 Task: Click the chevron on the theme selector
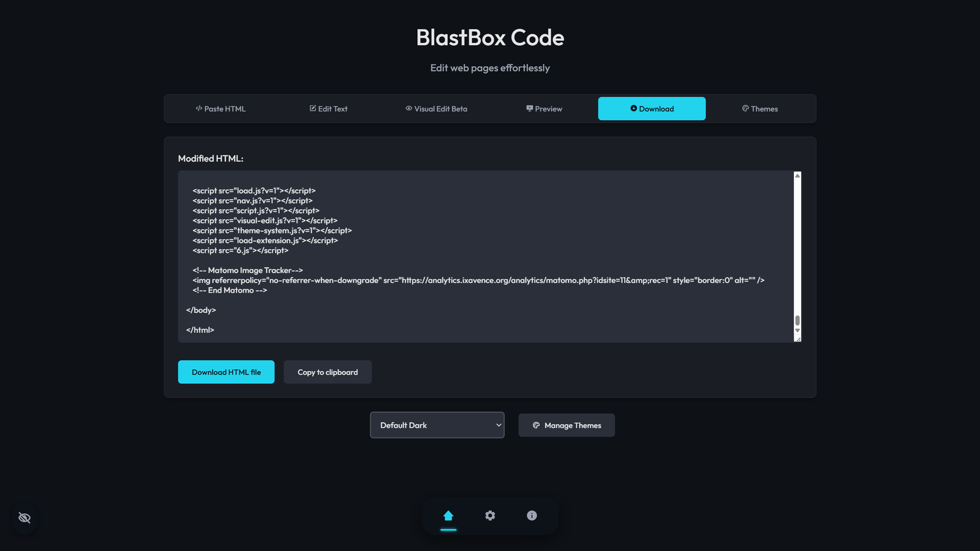(x=499, y=425)
